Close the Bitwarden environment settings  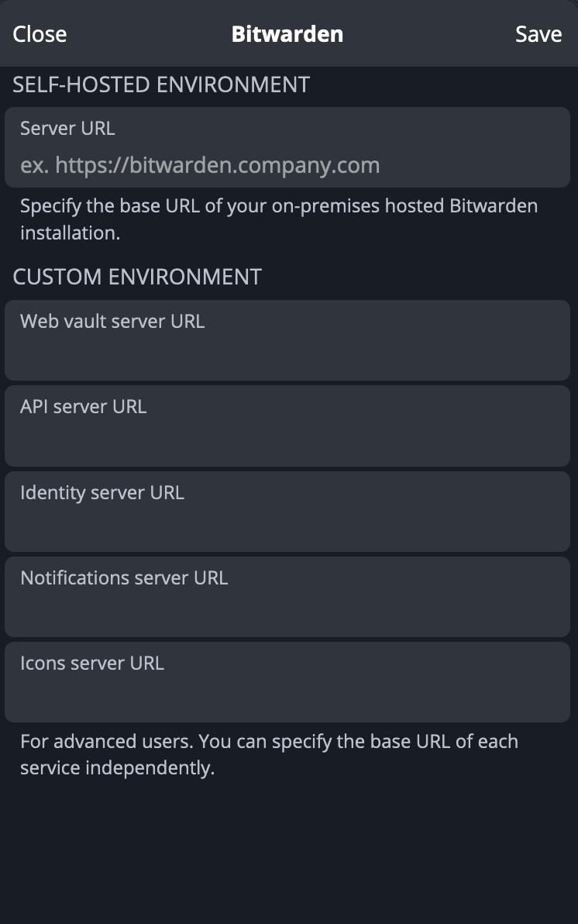(40, 34)
